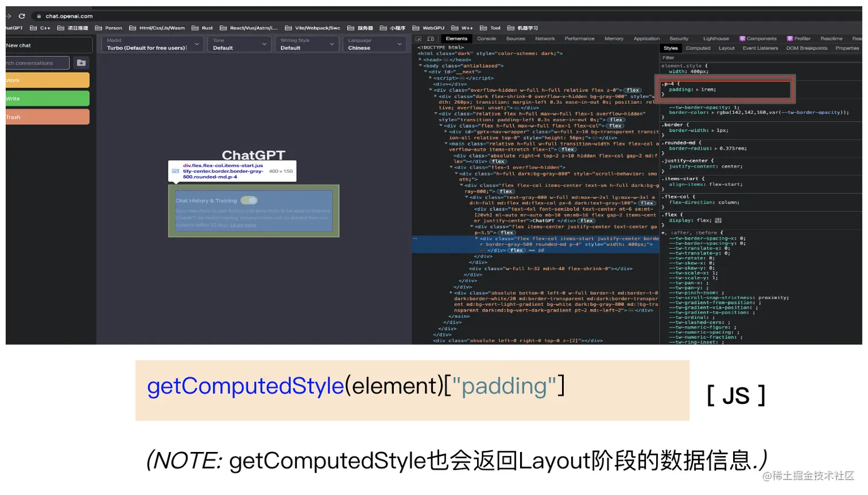This screenshot has width=868, height=495.
Task: Open the orange Work folder
Action: pos(48,80)
